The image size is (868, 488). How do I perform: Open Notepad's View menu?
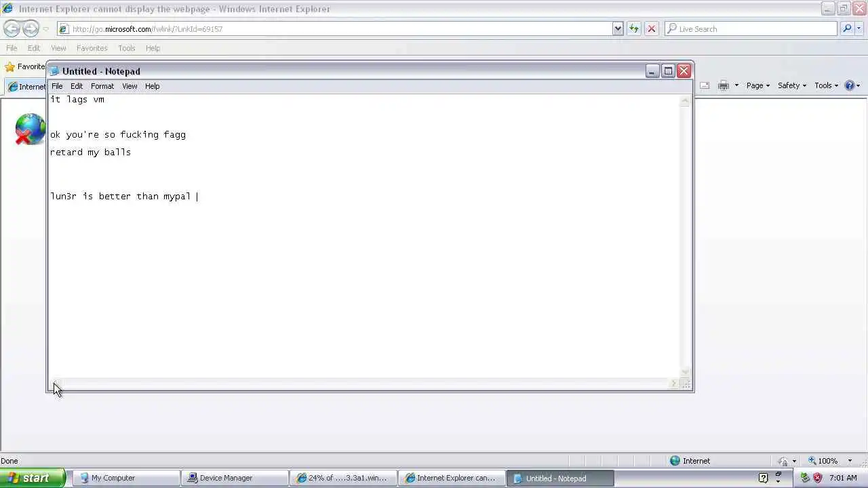click(x=130, y=86)
